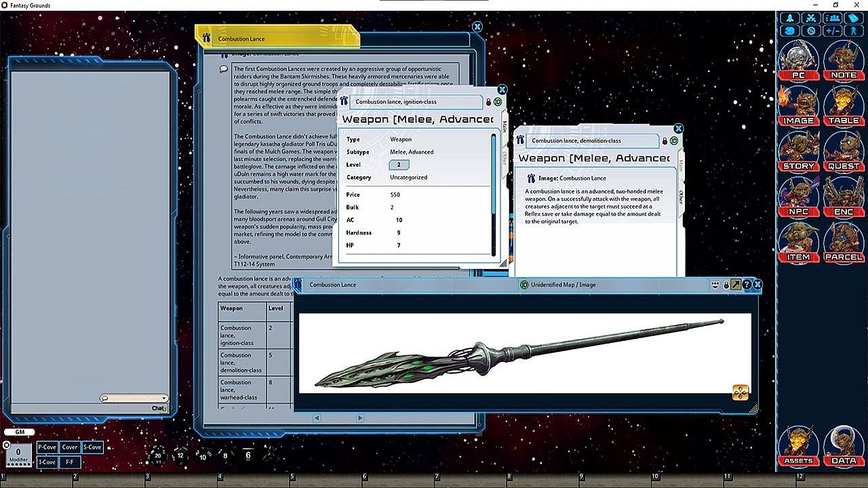
Task: Open the NPC sidebar button
Action: tap(798, 197)
